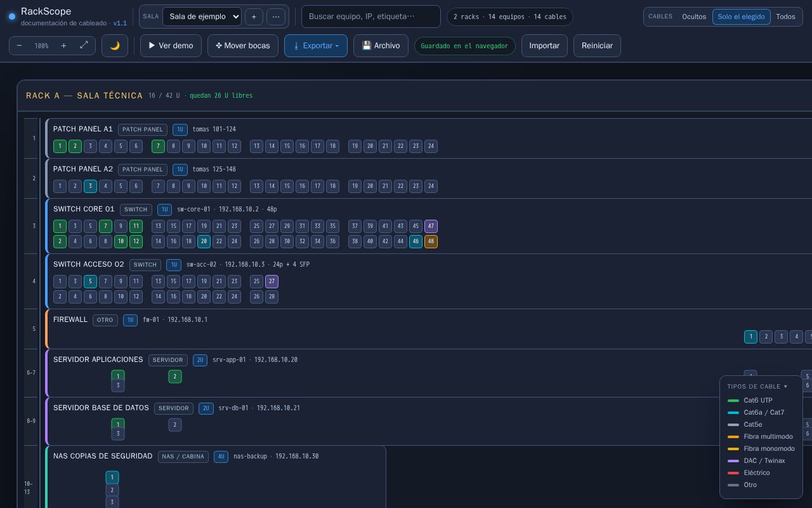This screenshot has width=812, height=508.
Task: Add a new room with plus button
Action: tap(254, 17)
